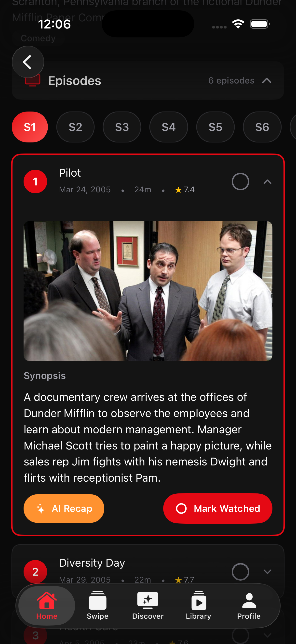Toggle watched circle for Pilot
The height and width of the screenshot is (644, 296).
tap(240, 182)
